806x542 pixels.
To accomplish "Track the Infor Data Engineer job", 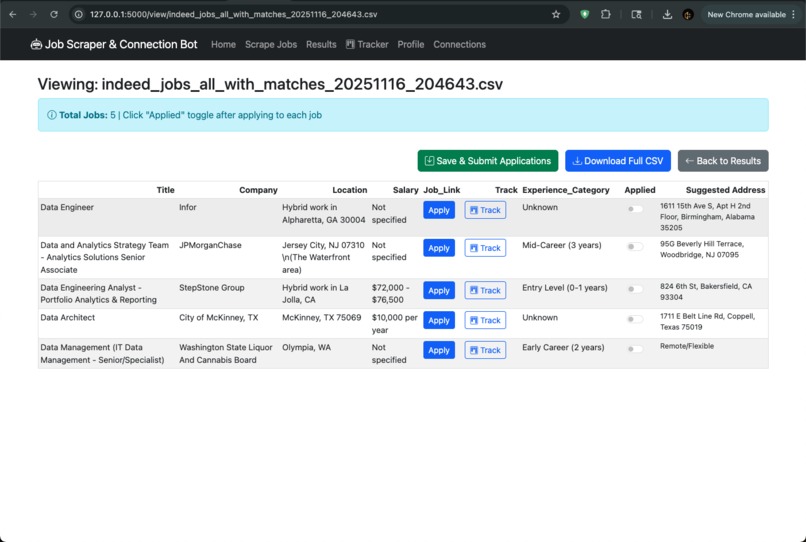I will (x=485, y=210).
